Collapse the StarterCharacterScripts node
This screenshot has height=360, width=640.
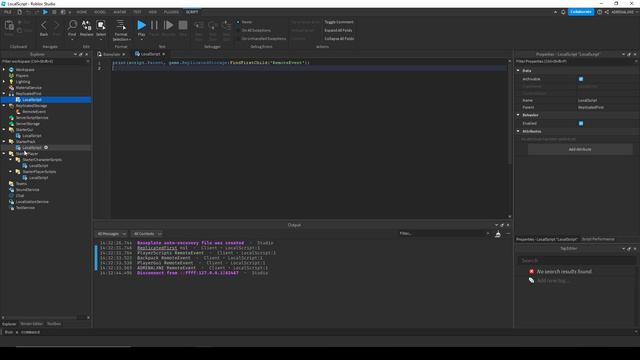tap(11, 160)
